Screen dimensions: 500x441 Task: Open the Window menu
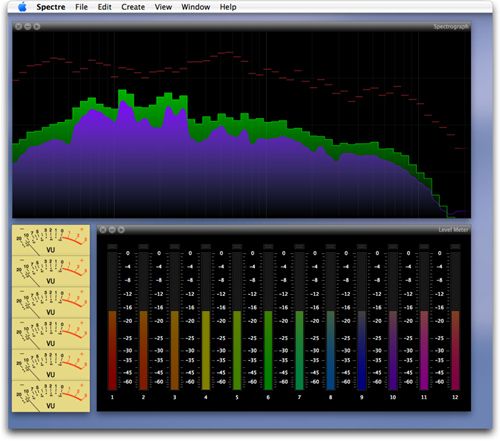(x=196, y=7)
